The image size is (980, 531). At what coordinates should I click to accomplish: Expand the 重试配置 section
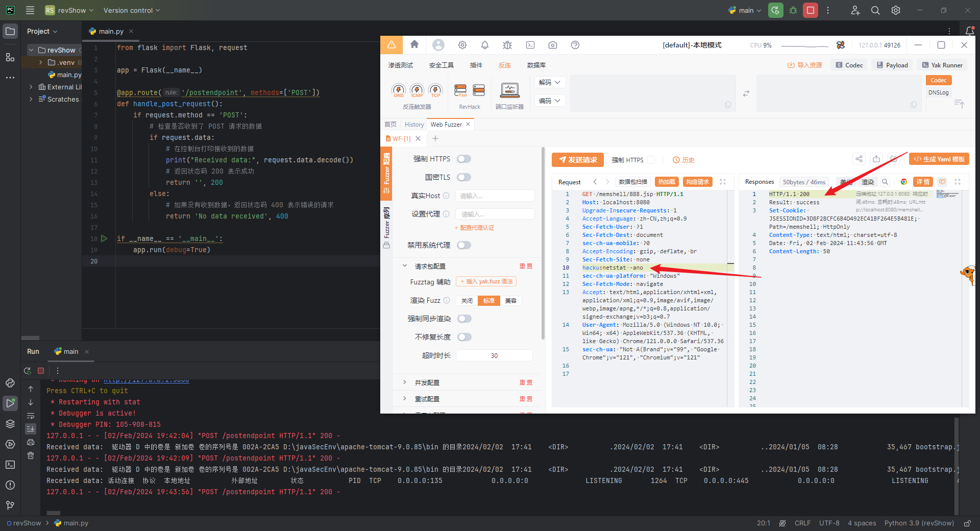405,399
